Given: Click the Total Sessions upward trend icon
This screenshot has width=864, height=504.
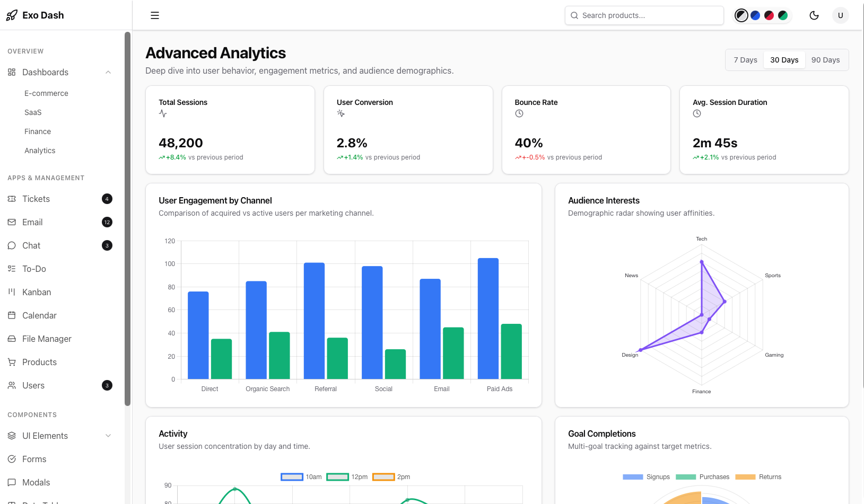Looking at the screenshot, I should click(162, 157).
